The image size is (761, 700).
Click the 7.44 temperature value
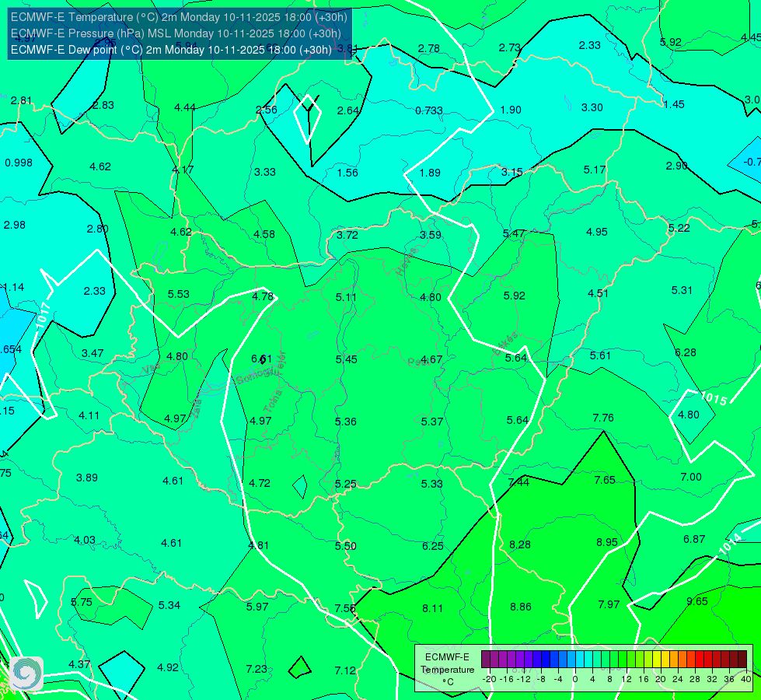point(518,482)
